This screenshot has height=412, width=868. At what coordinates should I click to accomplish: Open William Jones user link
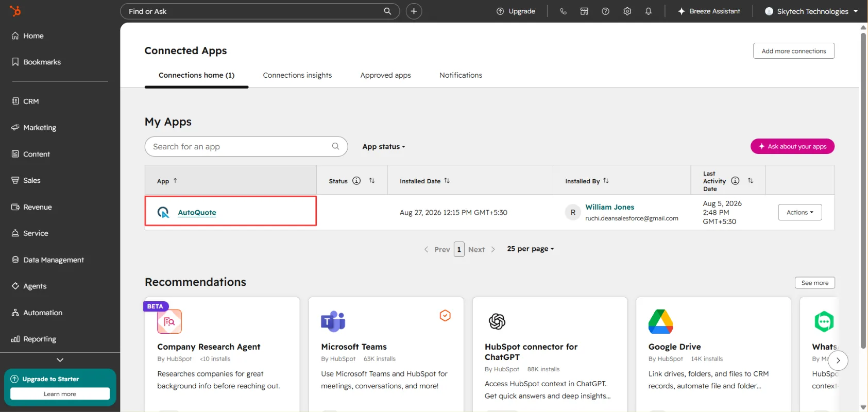(x=610, y=207)
